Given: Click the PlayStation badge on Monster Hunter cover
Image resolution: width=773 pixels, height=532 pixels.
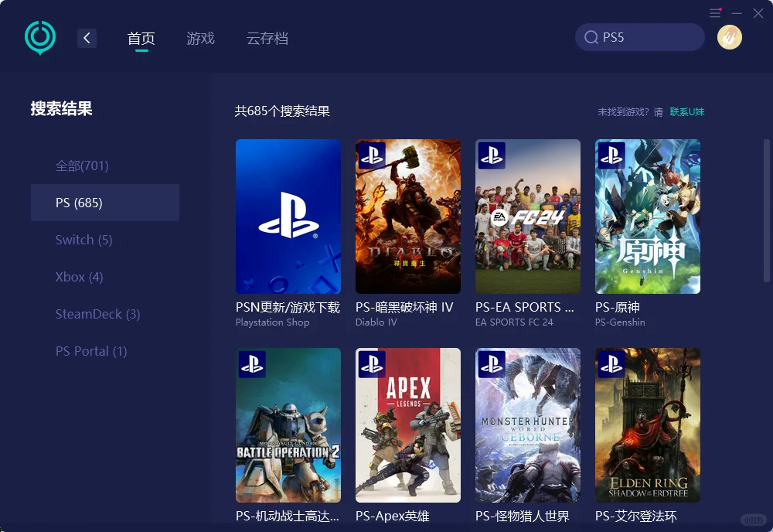Looking at the screenshot, I should (x=492, y=364).
